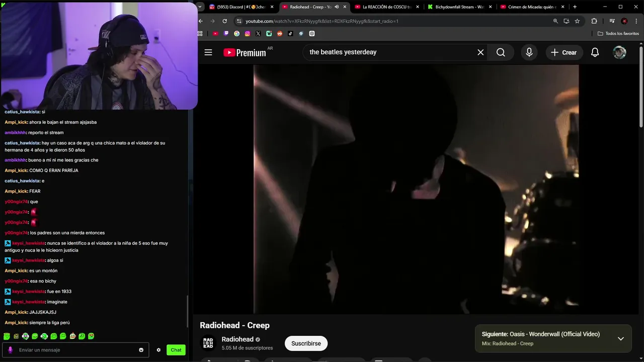
Task: Click the install app icon in the address bar
Action: pyautogui.click(x=566, y=21)
